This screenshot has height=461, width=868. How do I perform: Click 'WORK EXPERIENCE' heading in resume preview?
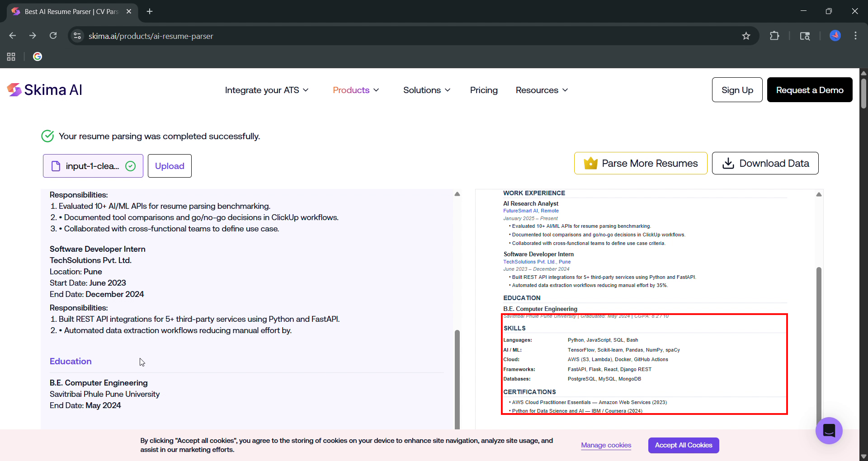coord(534,193)
